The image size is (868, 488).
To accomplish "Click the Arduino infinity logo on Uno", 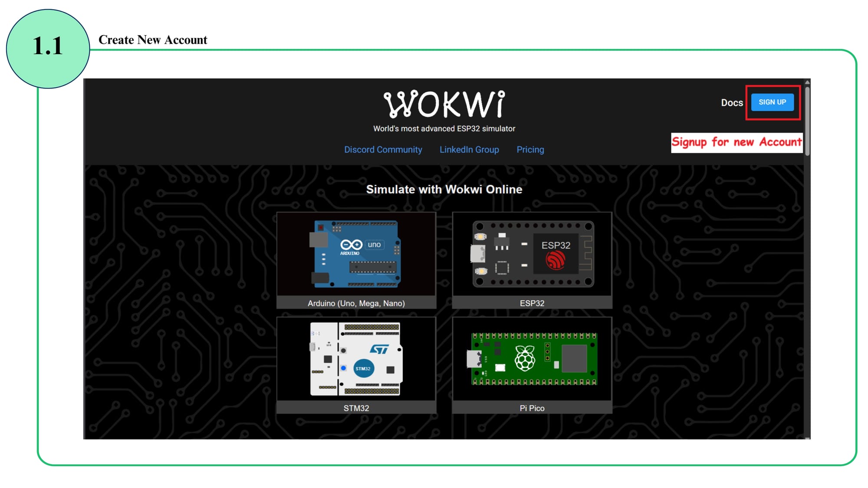I will [x=351, y=245].
